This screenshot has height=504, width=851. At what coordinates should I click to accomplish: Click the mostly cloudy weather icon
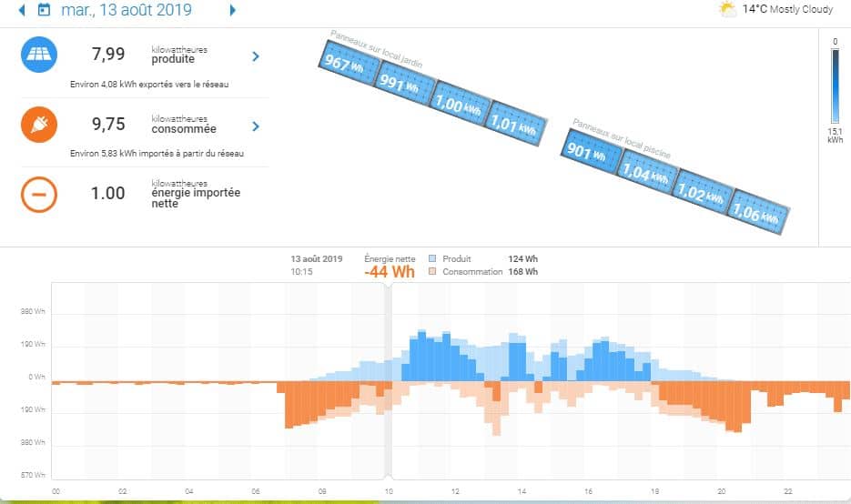pyautogui.click(x=727, y=10)
